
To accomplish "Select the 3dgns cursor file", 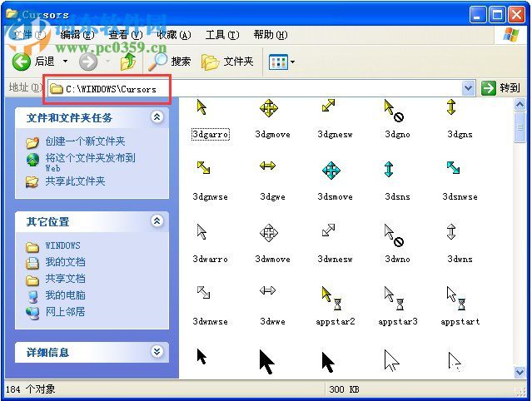I will pyautogui.click(x=460, y=121).
